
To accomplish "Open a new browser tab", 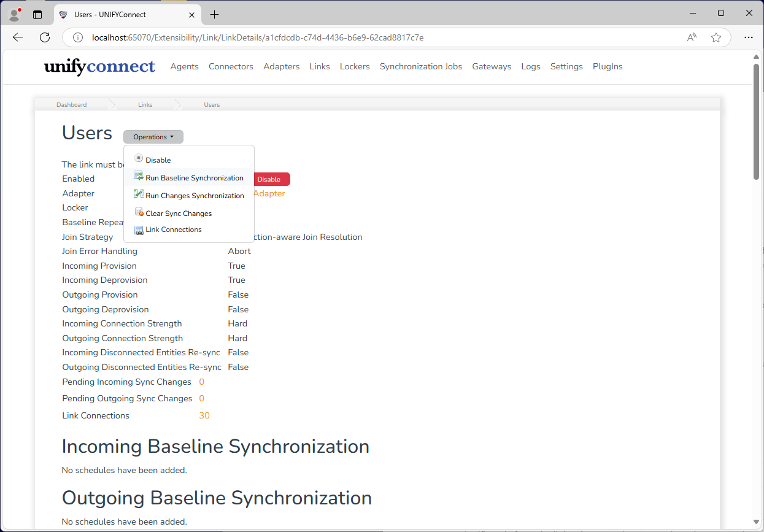I will [214, 15].
